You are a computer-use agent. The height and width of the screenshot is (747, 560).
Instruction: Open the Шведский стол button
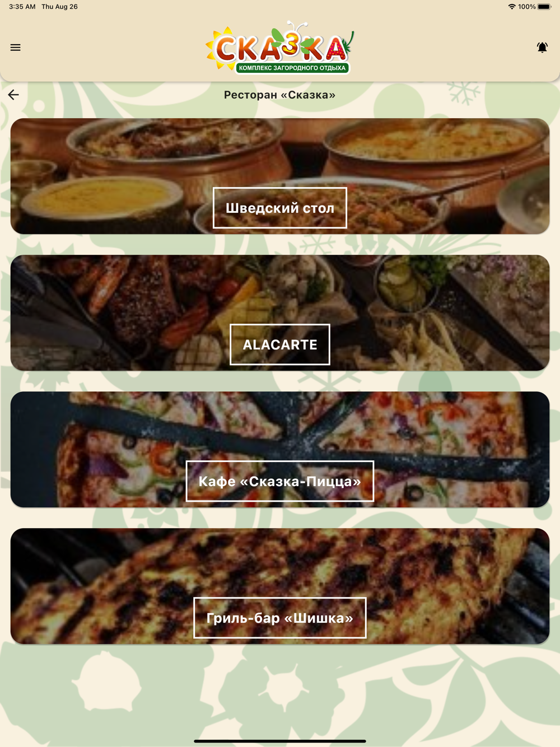(280, 208)
